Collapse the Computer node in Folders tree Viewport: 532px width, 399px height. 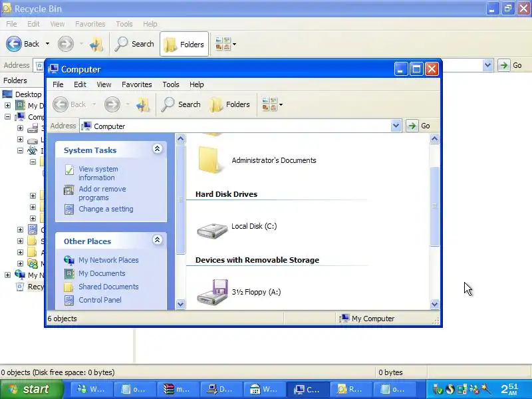click(7, 117)
